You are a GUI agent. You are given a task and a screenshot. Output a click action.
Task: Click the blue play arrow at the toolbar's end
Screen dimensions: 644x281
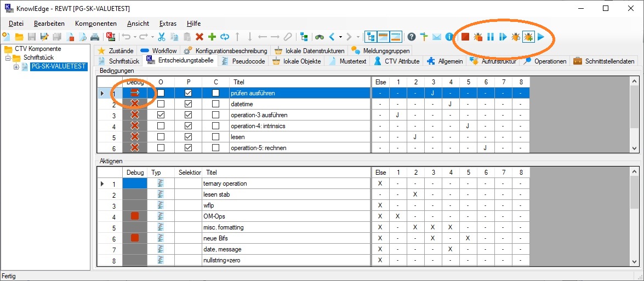coord(541,37)
